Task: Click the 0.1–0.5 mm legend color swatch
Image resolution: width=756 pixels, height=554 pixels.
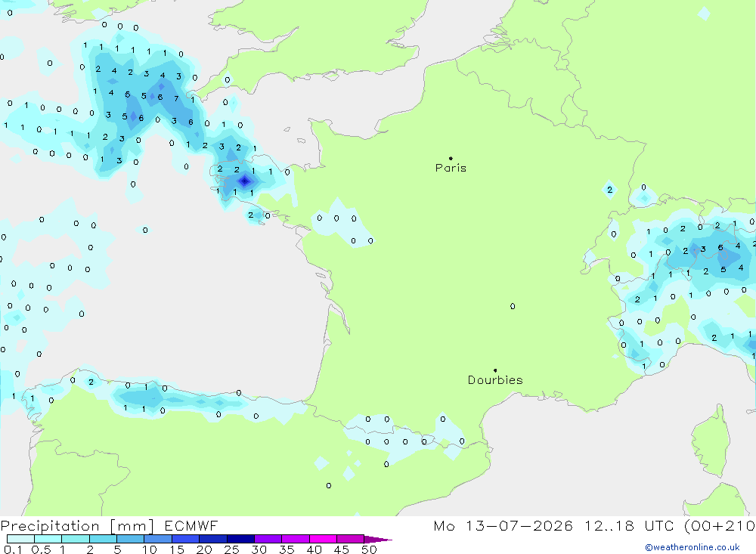Action: pyautogui.click(x=20, y=539)
